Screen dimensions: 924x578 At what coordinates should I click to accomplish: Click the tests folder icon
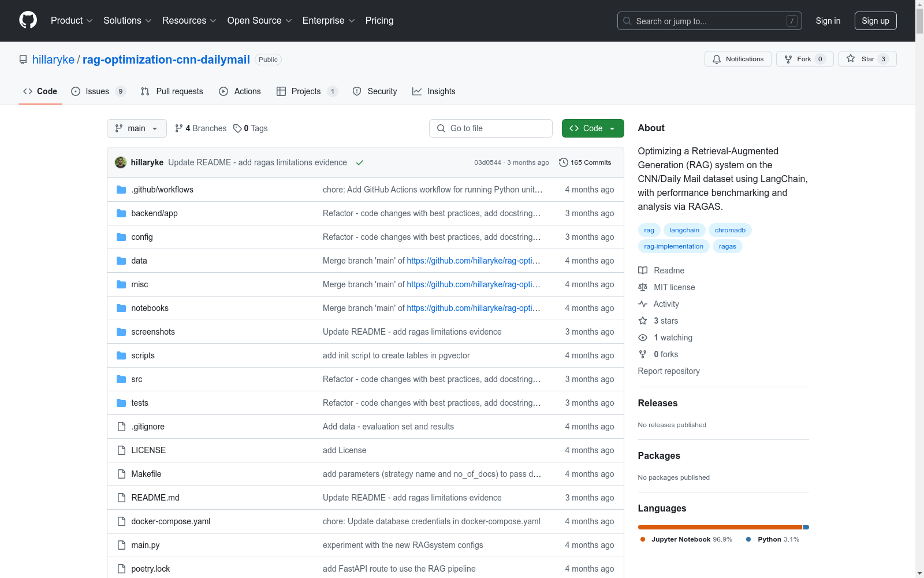click(x=121, y=403)
